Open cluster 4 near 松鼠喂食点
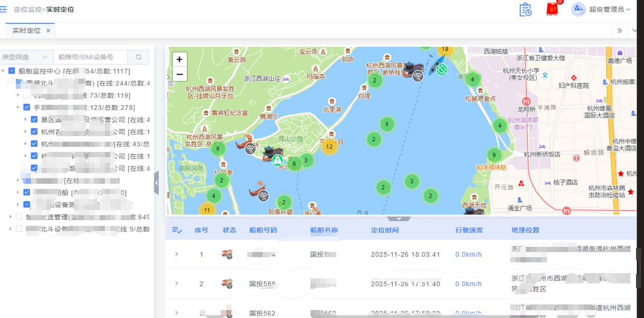 click(x=473, y=79)
